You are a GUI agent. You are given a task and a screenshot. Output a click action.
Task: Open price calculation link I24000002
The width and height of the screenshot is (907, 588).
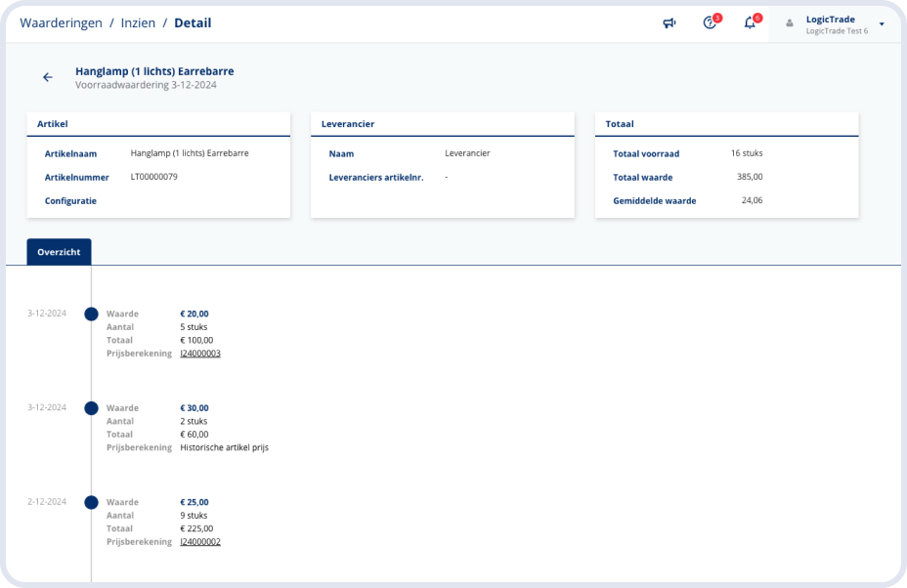pos(200,542)
